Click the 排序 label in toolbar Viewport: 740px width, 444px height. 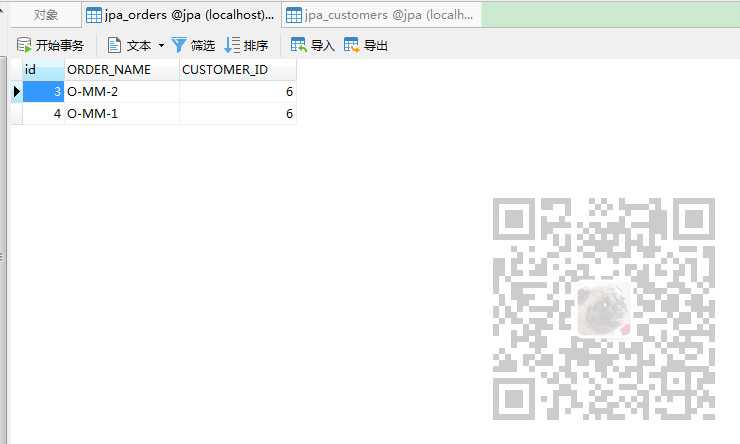(256, 46)
